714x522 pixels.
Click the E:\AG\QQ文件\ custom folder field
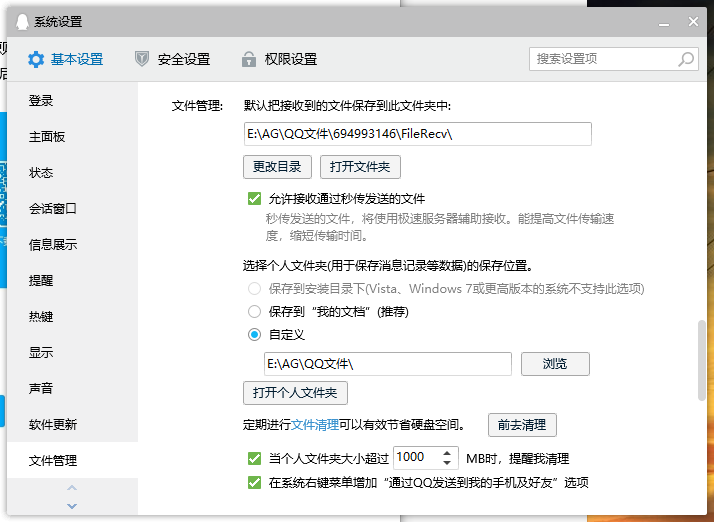388,364
